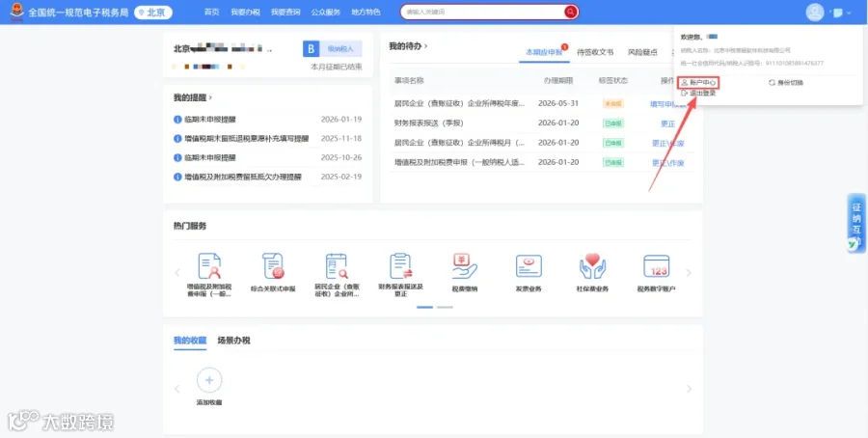Open 公众服务 in the top navigation
868x438 pixels.
[326, 13]
